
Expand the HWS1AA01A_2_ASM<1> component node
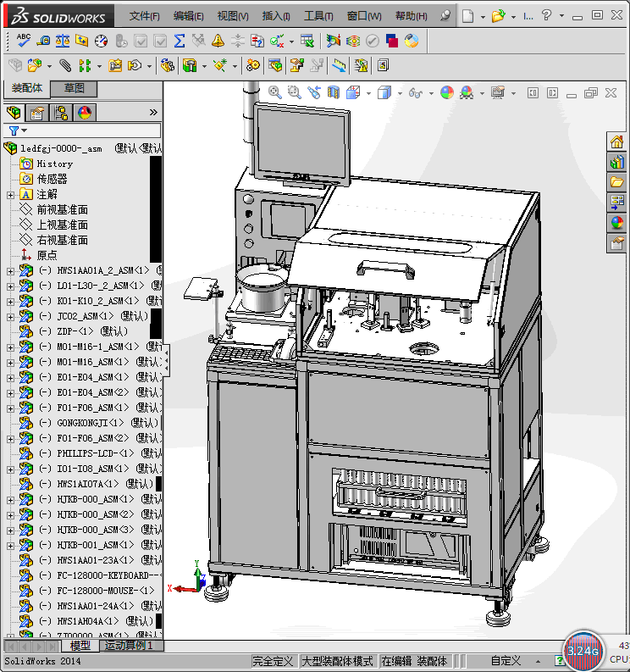[x=10, y=270]
